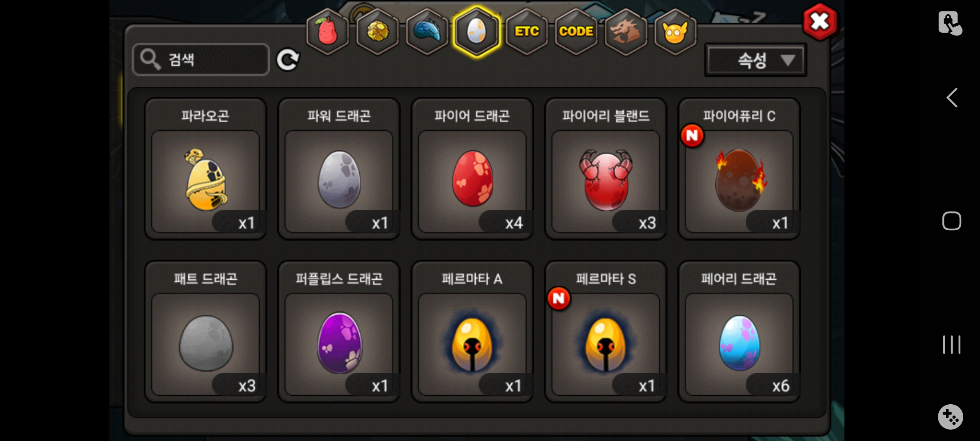Expand the 속성 sort dropdown

coord(755,60)
